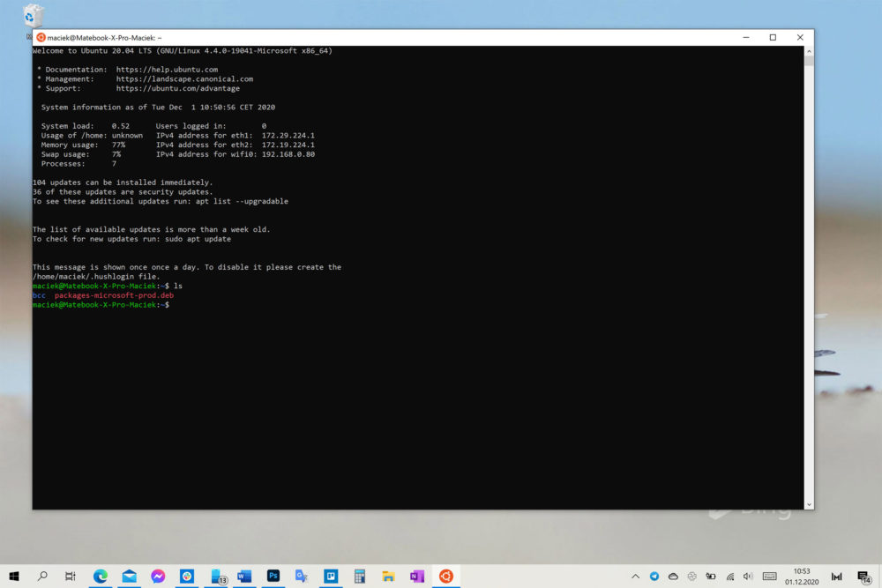Click the https://landscape.canonical.com URL
The image size is (882, 588).
(184, 79)
